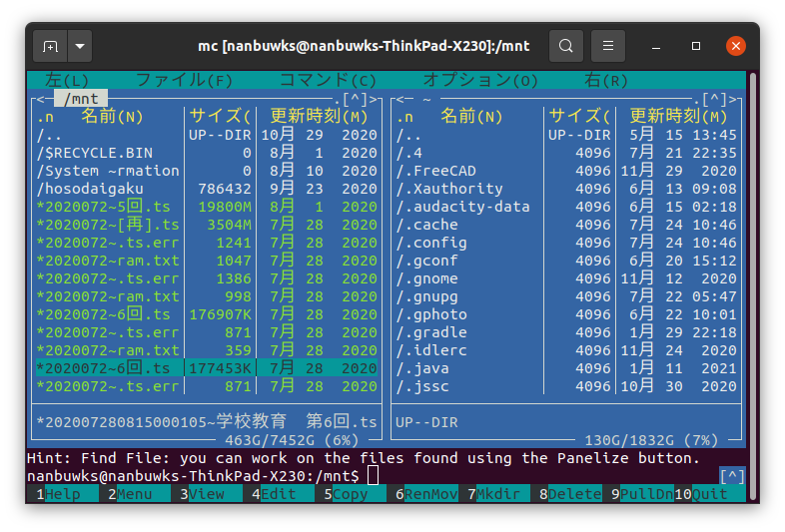The image size is (785, 532).
Task: Select the /.cache directory
Action: tap(566, 225)
